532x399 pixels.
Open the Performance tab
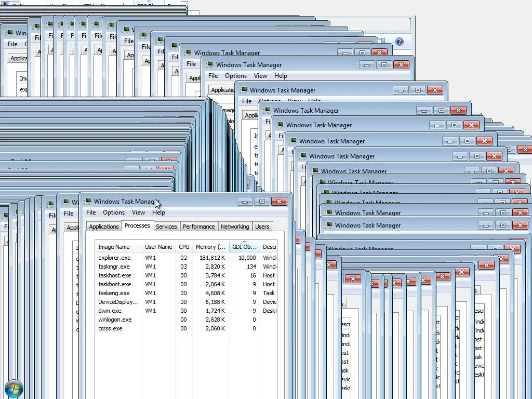pyautogui.click(x=199, y=227)
